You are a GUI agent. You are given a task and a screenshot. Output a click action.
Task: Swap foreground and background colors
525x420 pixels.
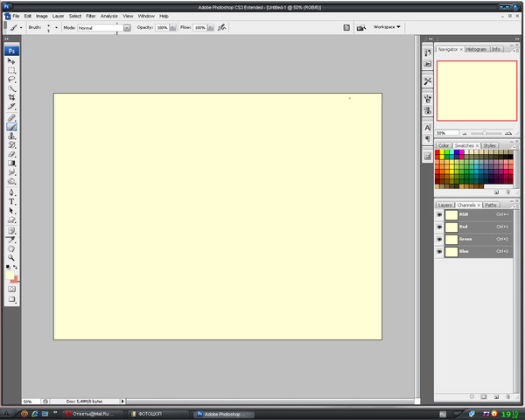tap(15, 267)
